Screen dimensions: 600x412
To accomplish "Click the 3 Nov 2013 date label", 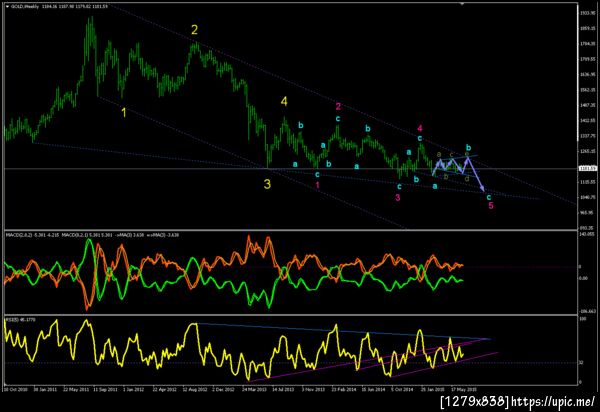I will pos(313,389).
